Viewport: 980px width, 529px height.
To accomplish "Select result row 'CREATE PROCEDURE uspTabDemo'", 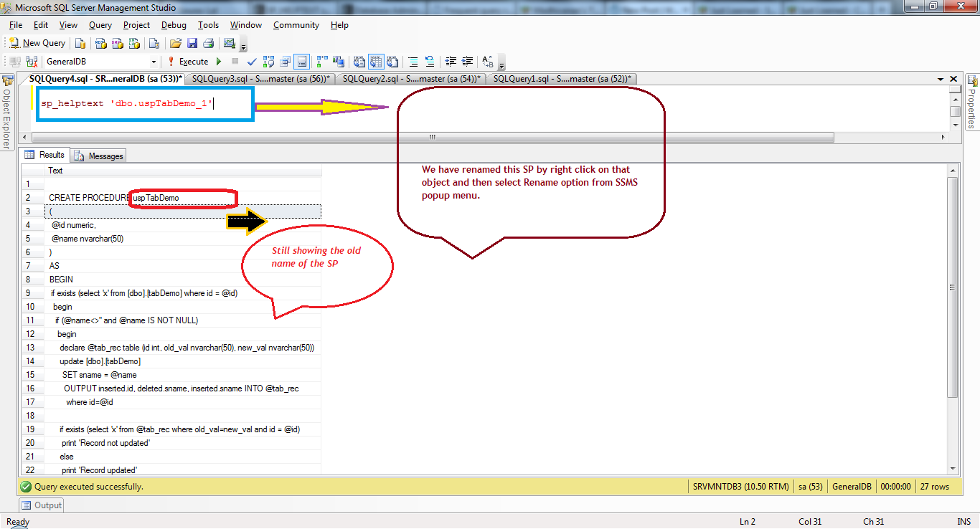I will pyautogui.click(x=184, y=197).
